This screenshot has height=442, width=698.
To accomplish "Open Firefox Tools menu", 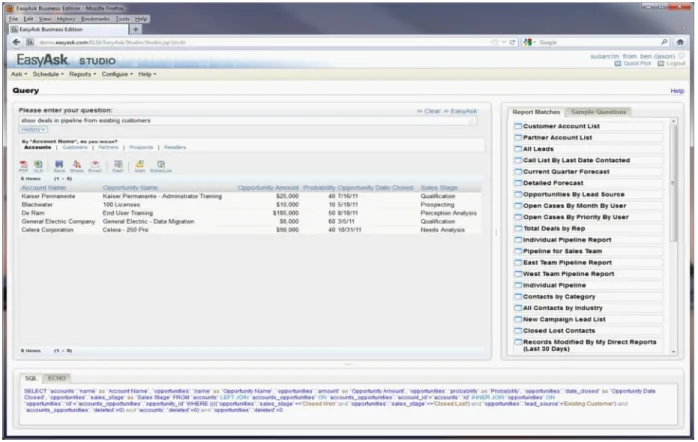I will coord(122,19).
